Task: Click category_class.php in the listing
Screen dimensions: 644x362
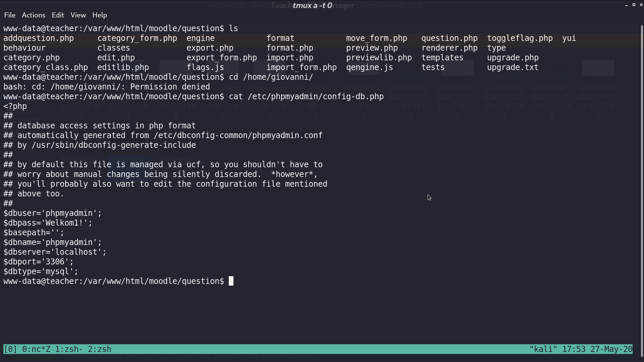Action: pyautogui.click(x=46, y=67)
